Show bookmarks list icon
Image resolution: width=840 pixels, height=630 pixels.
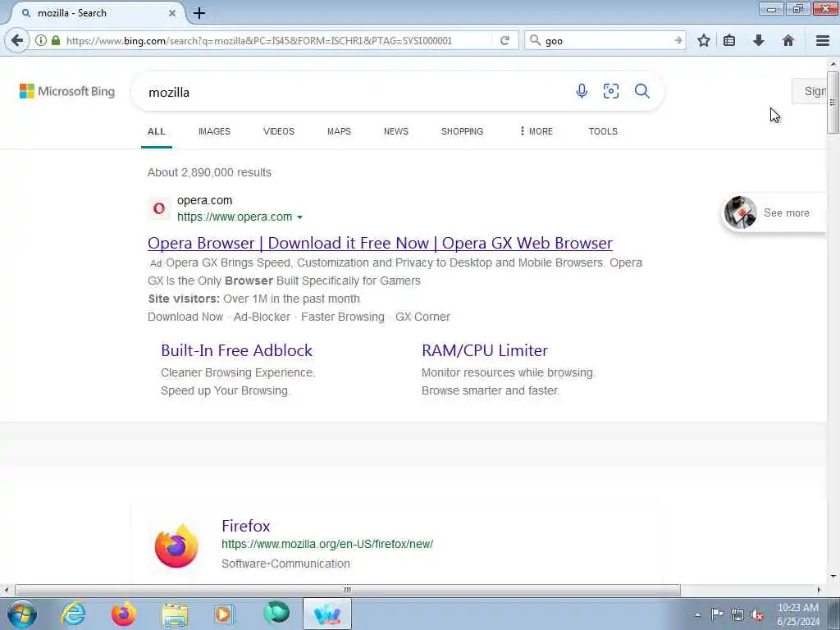[x=729, y=41]
